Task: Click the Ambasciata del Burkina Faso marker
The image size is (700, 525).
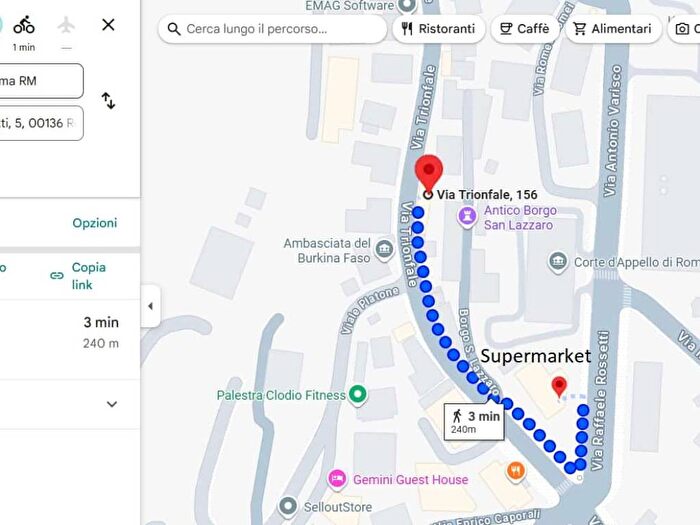Action: coord(384,250)
